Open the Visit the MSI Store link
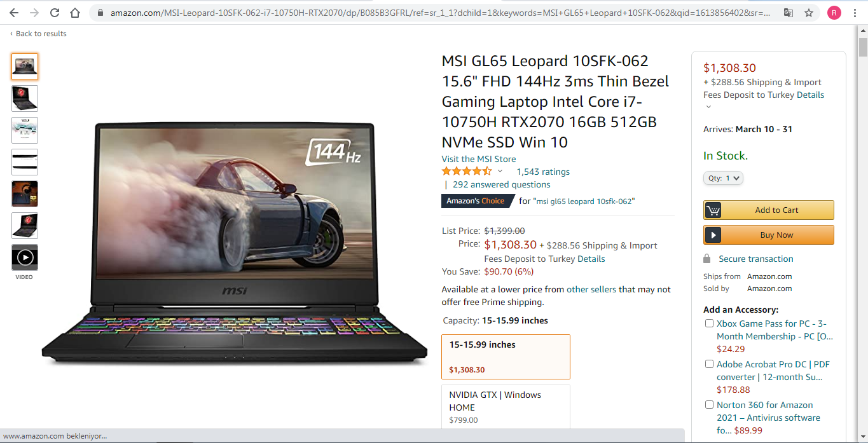 click(x=479, y=159)
